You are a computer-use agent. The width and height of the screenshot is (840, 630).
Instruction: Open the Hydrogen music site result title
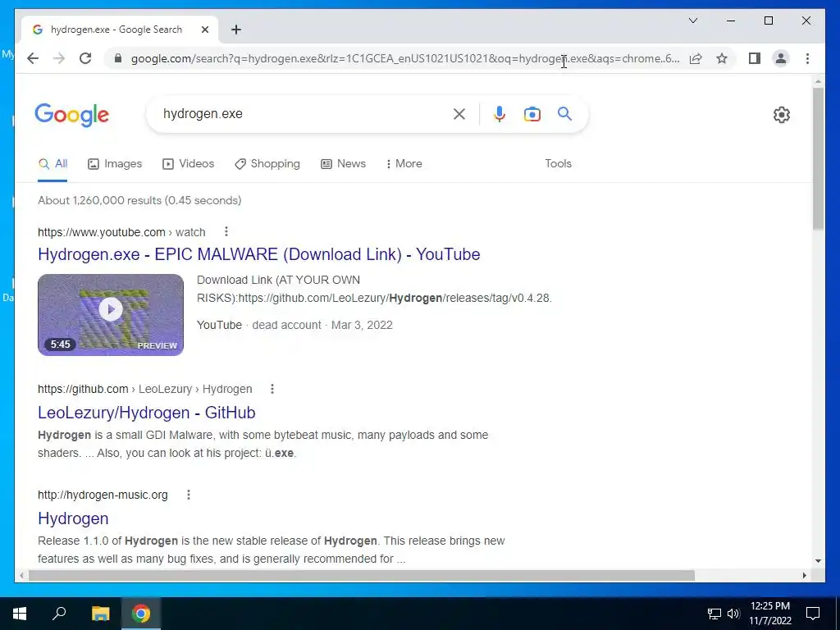point(73,518)
